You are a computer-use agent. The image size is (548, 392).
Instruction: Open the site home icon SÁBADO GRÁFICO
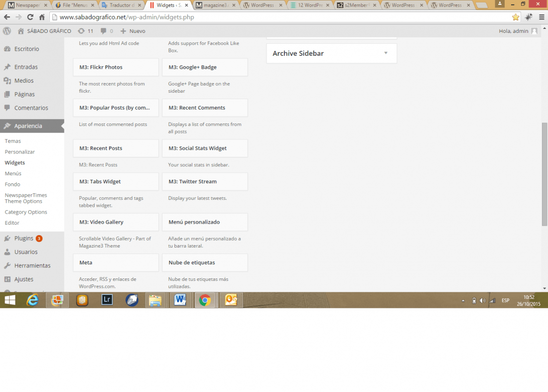(20, 31)
